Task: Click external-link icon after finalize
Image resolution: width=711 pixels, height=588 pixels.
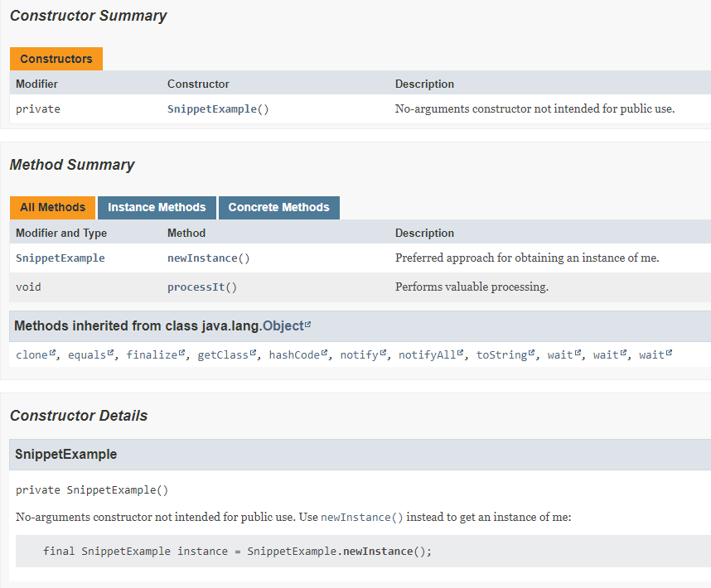Action: click(182, 354)
